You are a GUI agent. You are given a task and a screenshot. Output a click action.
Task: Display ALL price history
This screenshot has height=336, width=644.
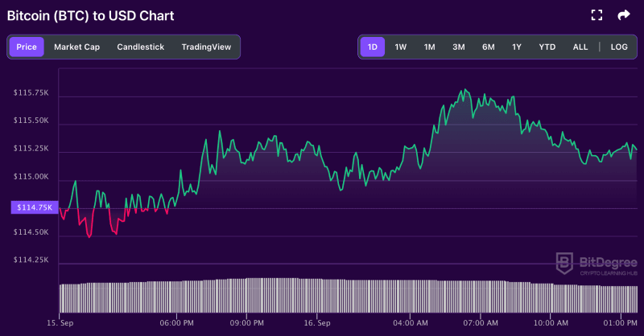[x=580, y=47]
